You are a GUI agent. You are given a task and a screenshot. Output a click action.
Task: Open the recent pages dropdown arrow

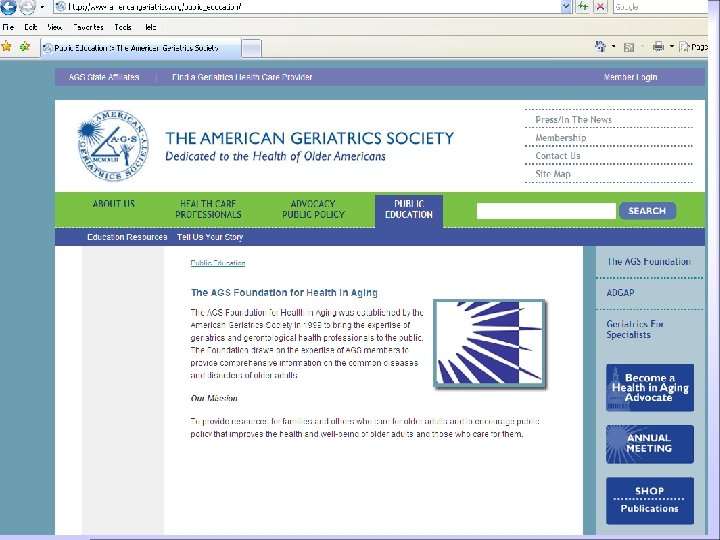pyautogui.click(x=42, y=7)
